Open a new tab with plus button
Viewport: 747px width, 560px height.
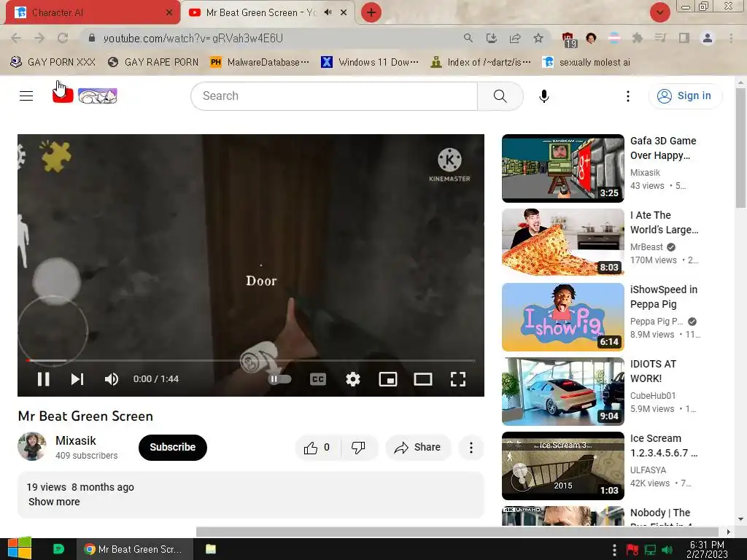(371, 12)
